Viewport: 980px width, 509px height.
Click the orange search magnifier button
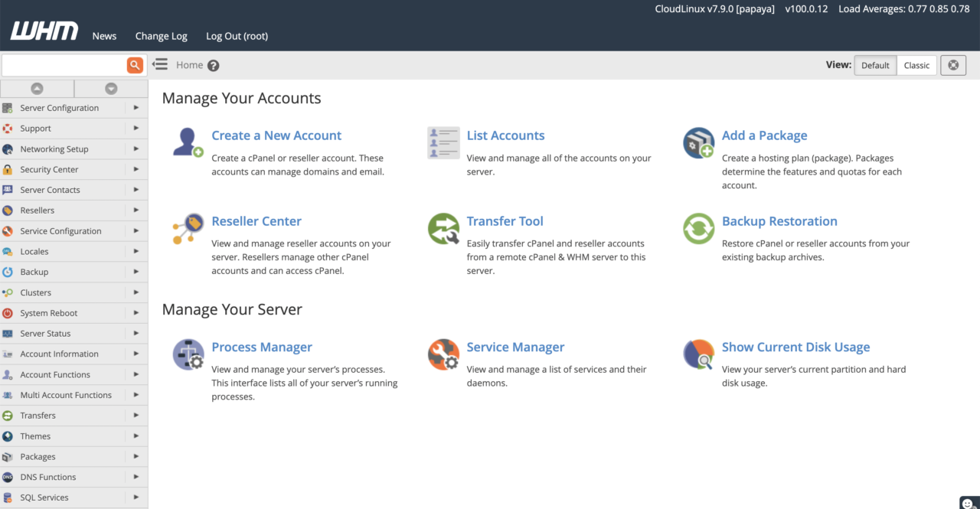pos(135,65)
